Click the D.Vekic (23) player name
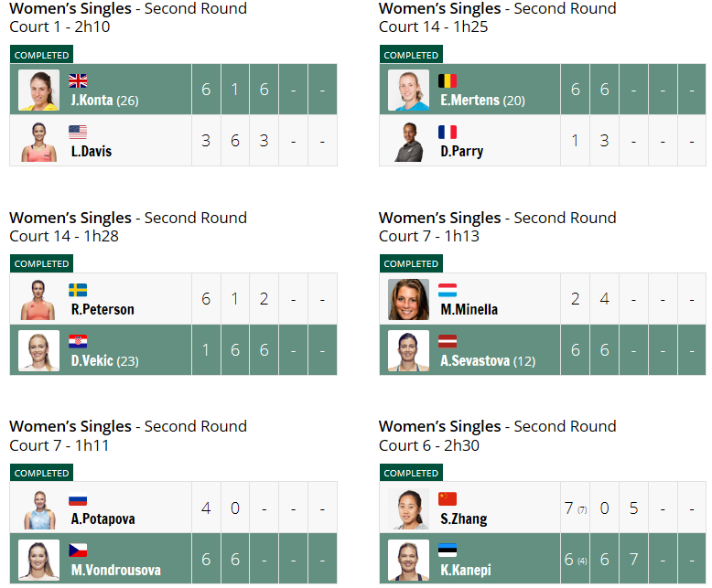The image size is (712, 588). point(104,361)
